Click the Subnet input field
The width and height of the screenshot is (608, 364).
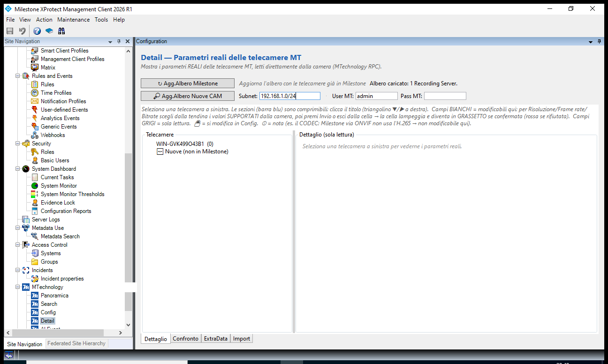click(290, 96)
